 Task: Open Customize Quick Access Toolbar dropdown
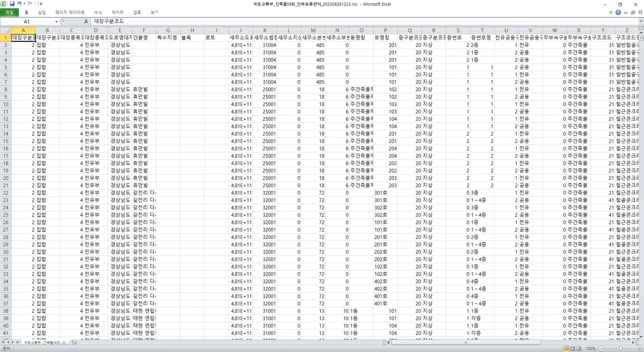point(41,4)
